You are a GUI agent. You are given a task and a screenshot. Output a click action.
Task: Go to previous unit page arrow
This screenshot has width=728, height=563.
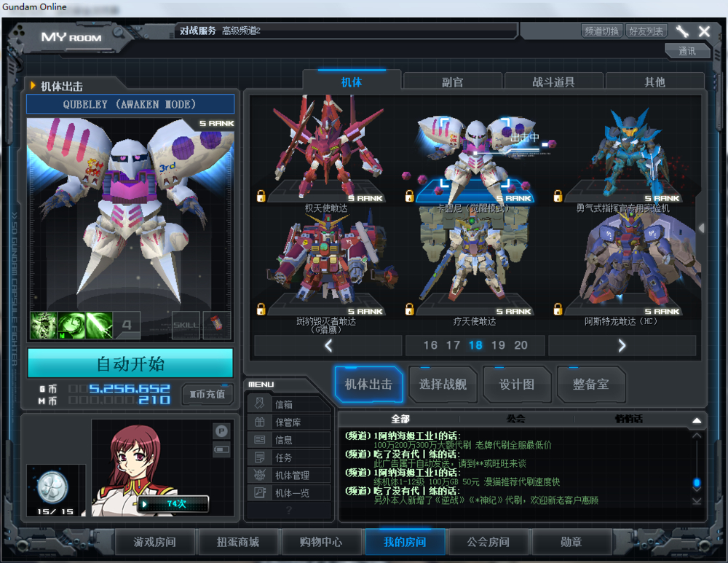coord(328,346)
